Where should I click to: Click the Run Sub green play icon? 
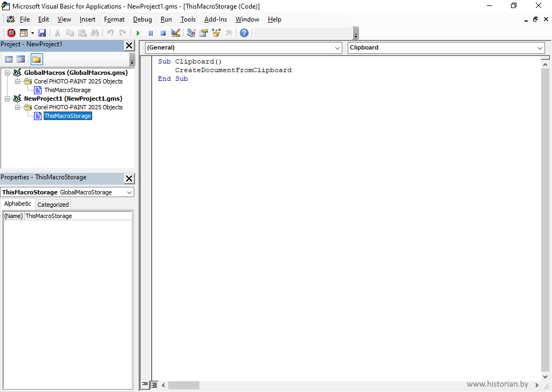138,33
